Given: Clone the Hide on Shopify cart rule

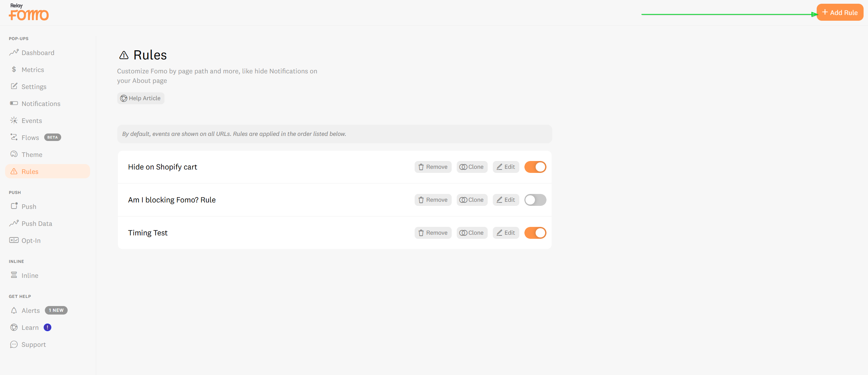Looking at the screenshot, I should click(472, 167).
